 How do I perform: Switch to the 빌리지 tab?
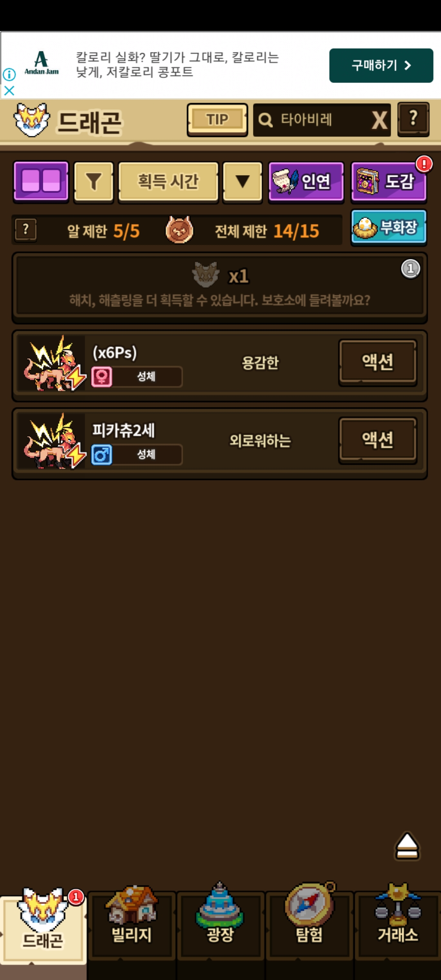pyautogui.click(x=131, y=924)
